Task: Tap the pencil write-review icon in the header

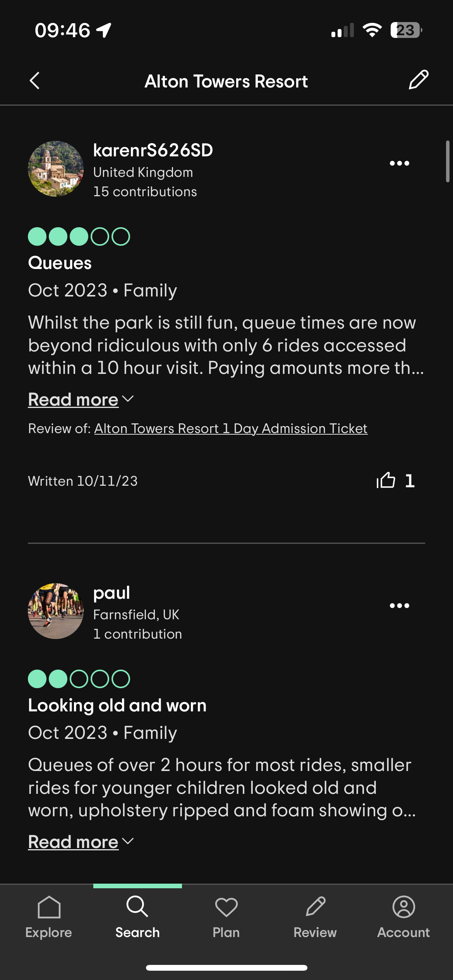Action: coord(419,80)
